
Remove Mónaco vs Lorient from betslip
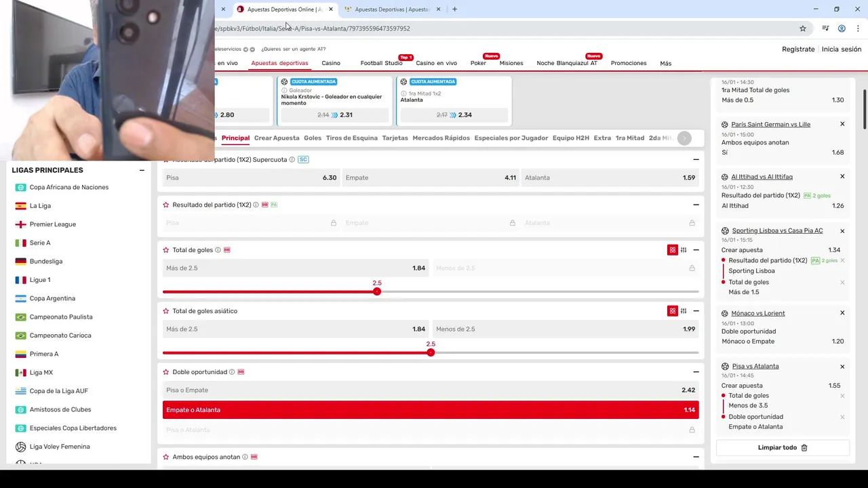click(842, 313)
